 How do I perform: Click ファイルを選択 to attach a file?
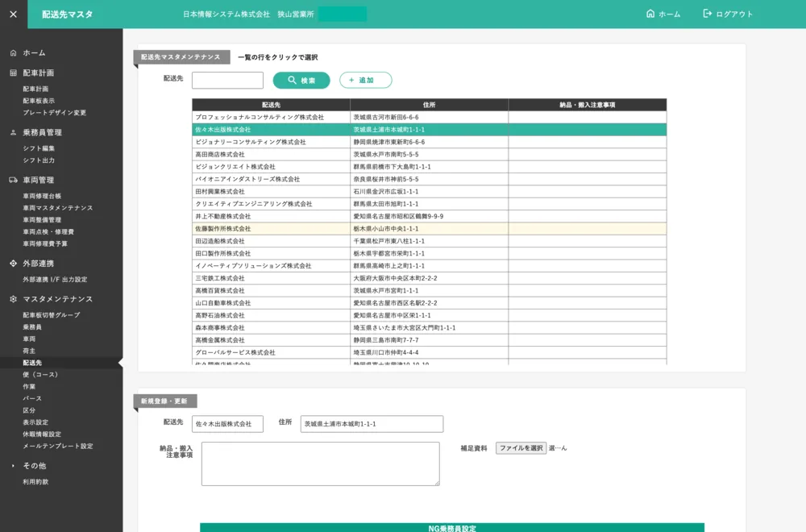(521, 448)
